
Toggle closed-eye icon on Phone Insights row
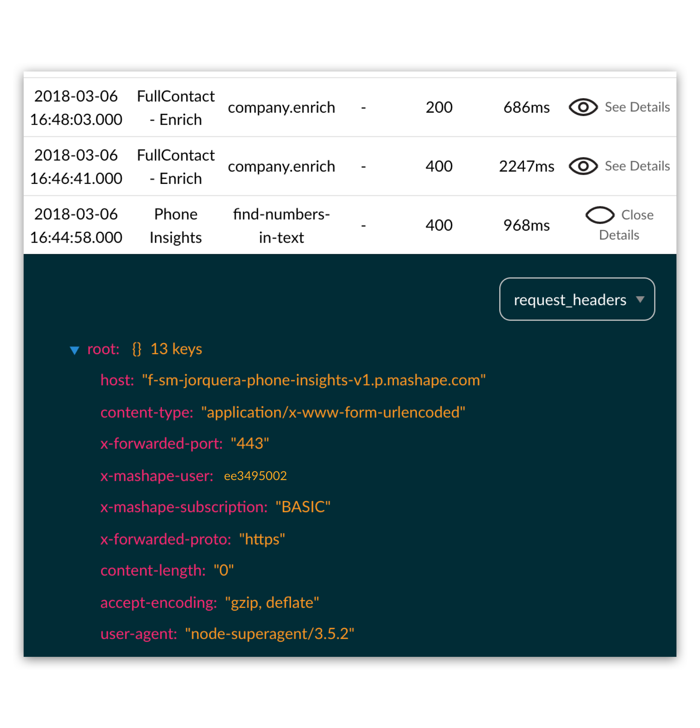click(x=600, y=215)
